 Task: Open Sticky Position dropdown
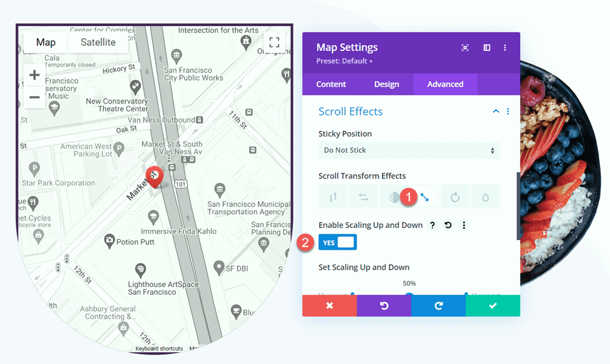click(409, 150)
